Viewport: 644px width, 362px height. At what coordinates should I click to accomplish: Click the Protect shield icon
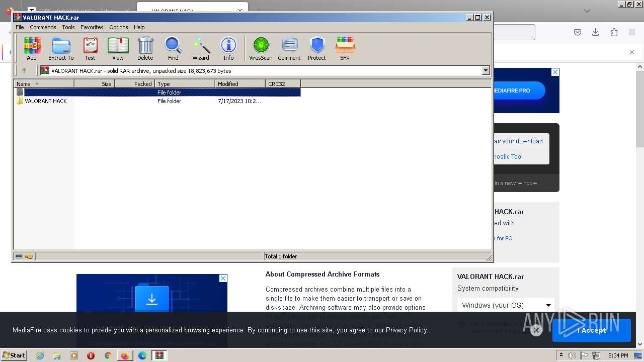pyautogui.click(x=317, y=49)
